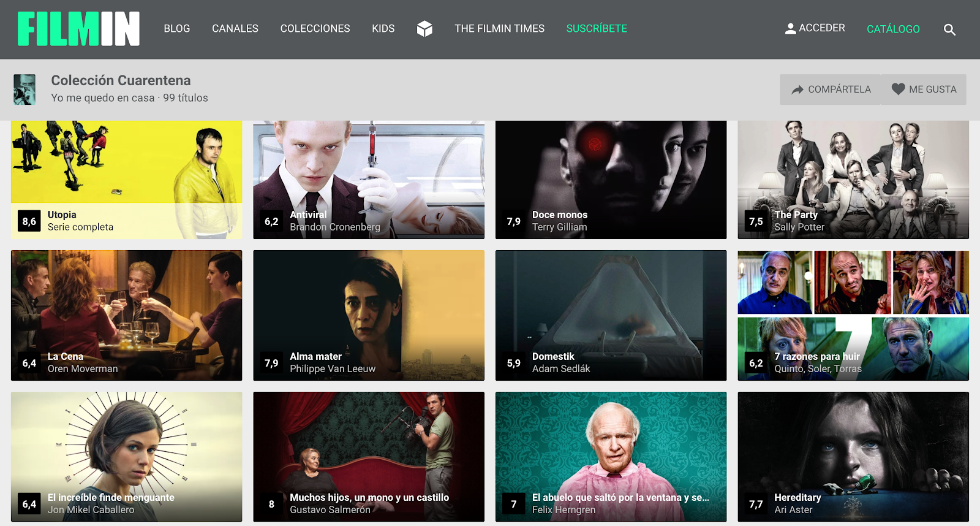Open the 3D cube icon in navbar
The height and width of the screenshot is (526, 980).
[x=424, y=29]
